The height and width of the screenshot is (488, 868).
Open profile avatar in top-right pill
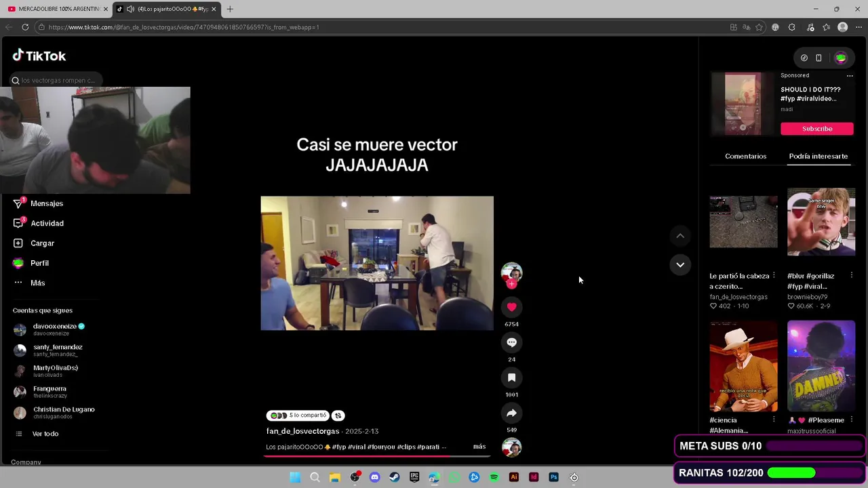pyautogui.click(x=841, y=58)
